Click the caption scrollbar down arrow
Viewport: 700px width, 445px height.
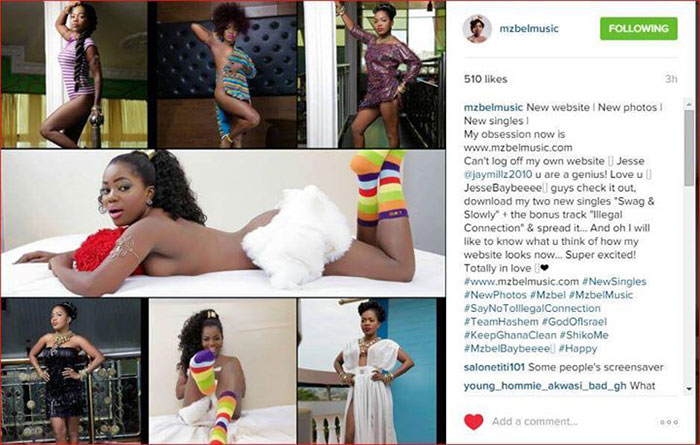689,389
